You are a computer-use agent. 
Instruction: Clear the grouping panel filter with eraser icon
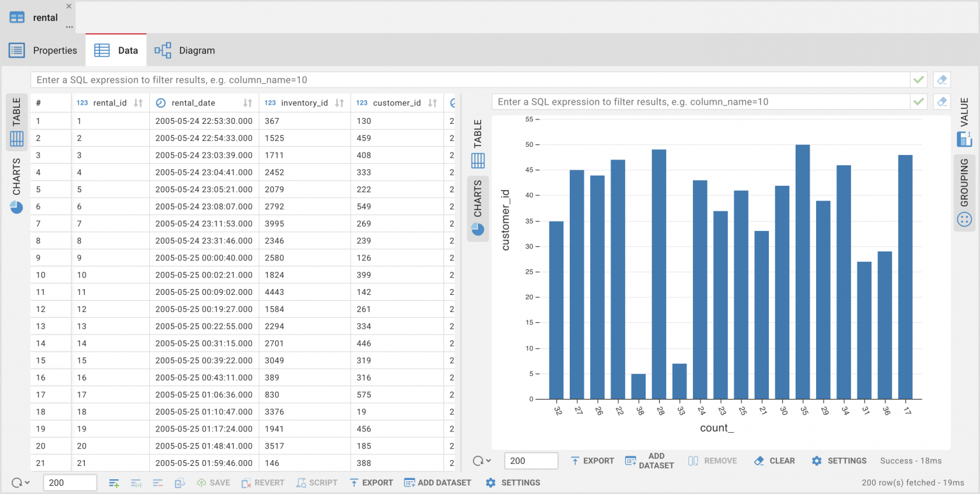click(x=942, y=101)
